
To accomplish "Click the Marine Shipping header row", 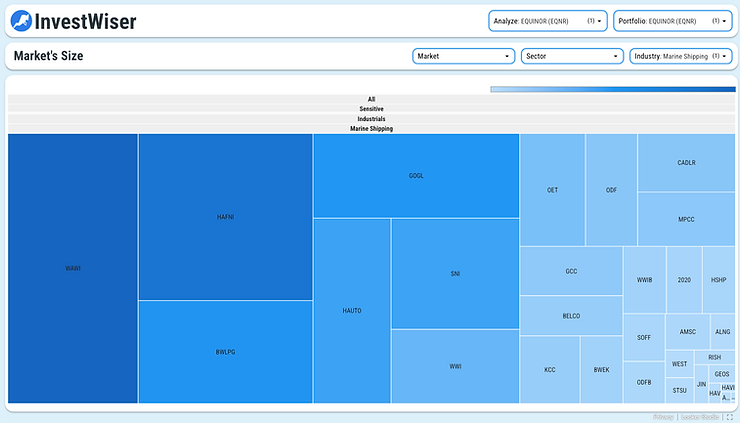I will point(371,128).
